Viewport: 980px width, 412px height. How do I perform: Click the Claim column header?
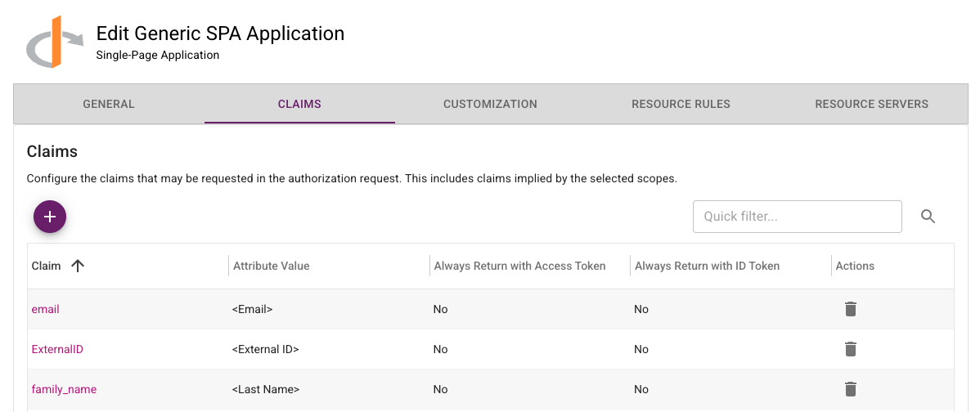(47, 266)
